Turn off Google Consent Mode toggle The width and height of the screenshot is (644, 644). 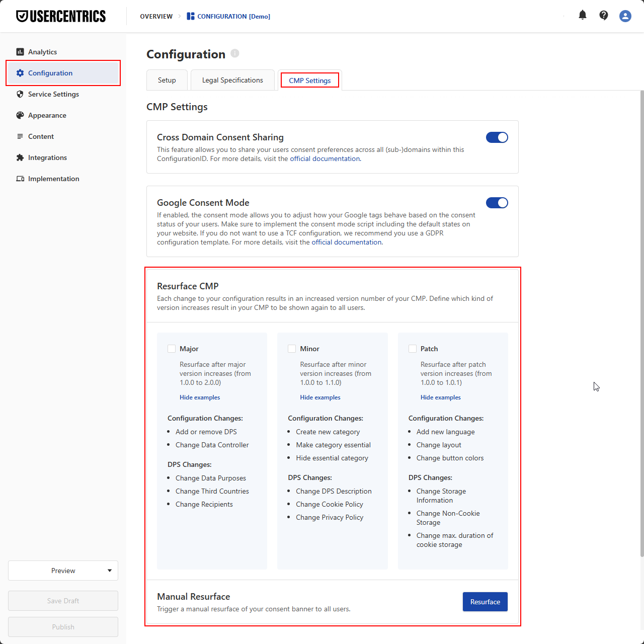pyautogui.click(x=497, y=203)
